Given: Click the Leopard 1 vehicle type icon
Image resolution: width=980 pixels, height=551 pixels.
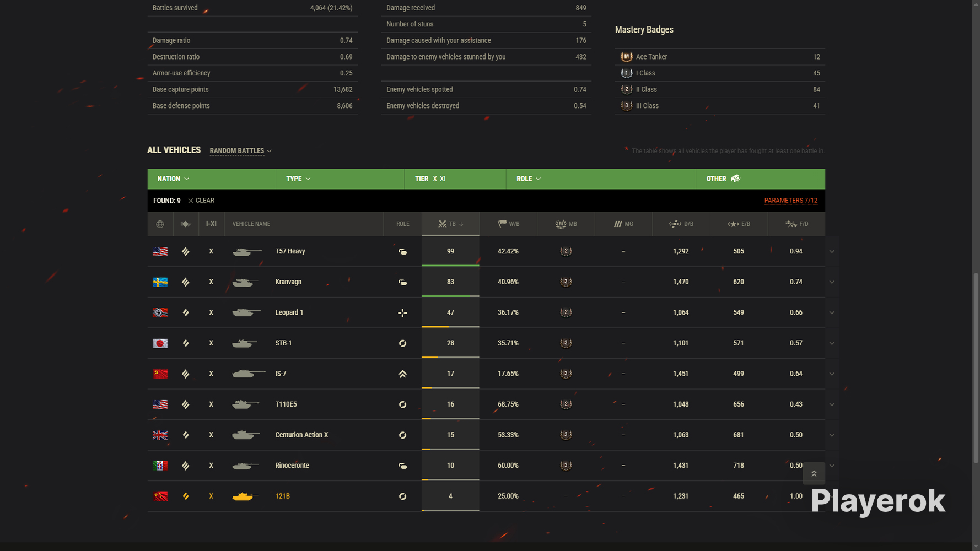Looking at the screenshot, I should tap(186, 313).
